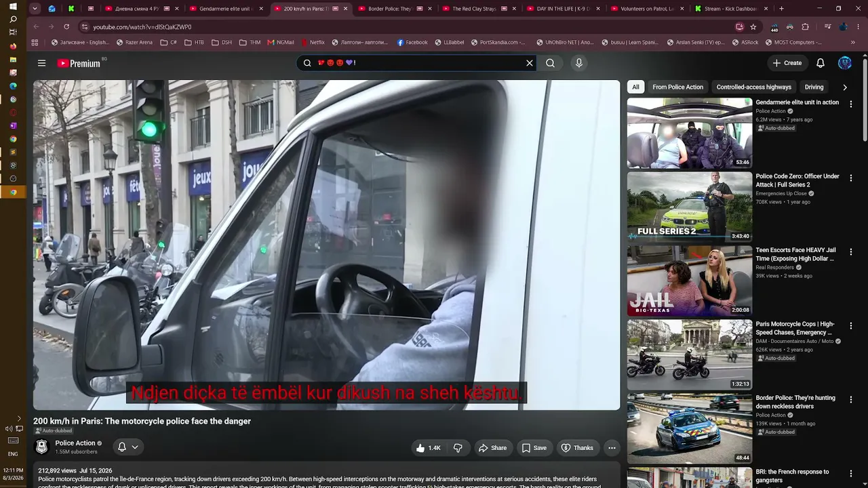Screen dimensions: 868x488
Task: Open Paris Motorcycle Cops video title
Action: (x=795, y=329)
